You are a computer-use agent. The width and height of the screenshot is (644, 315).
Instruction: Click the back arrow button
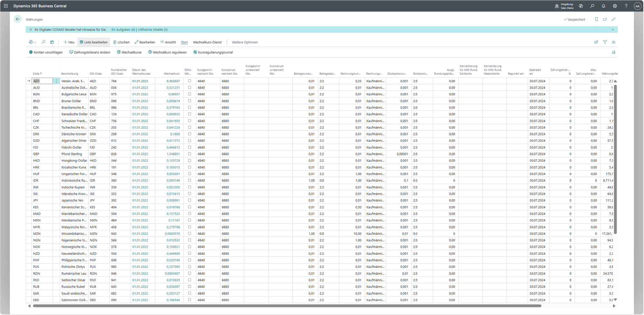coord(18,19)
